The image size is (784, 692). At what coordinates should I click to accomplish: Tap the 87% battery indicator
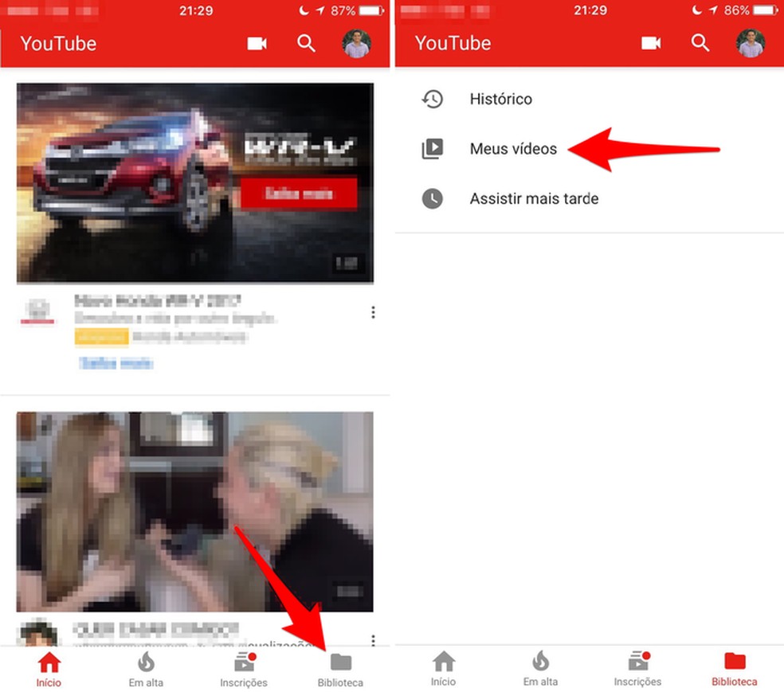358,10
